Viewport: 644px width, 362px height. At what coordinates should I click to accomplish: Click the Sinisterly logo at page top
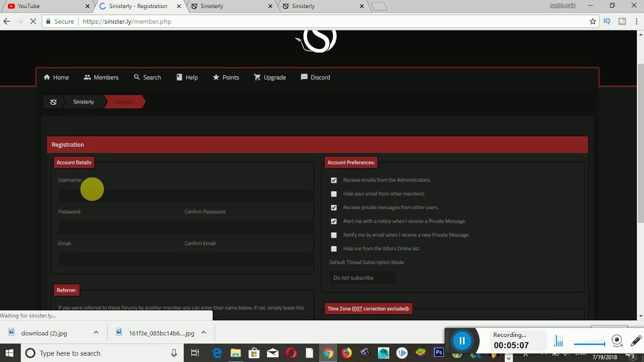[x=316, y=41]
